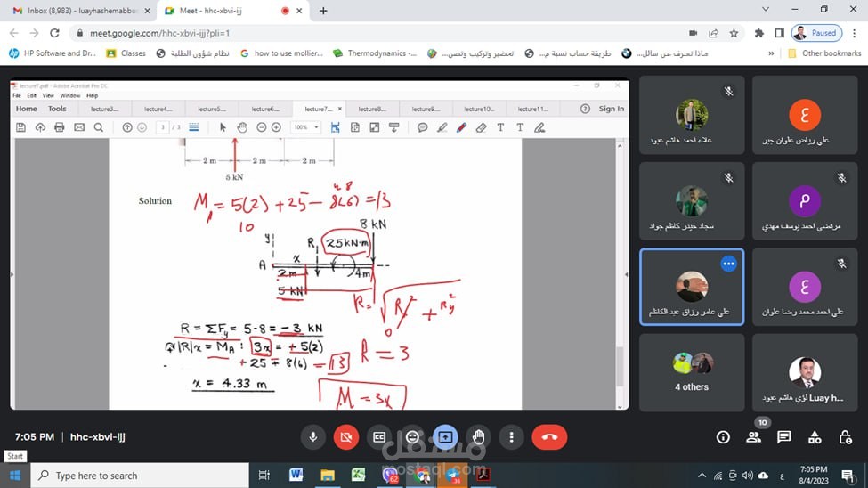Select the Acrobat eraser tool
The height and width of the screenshot is (488, 868).
(481, 127)
